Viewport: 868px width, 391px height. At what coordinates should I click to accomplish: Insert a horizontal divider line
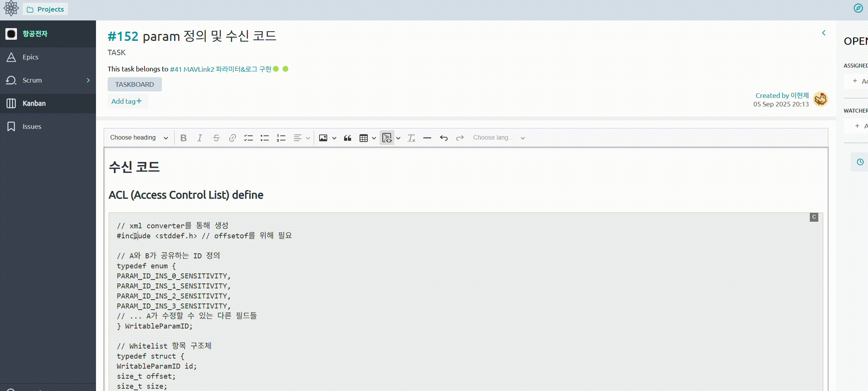[x=427, y=138]
